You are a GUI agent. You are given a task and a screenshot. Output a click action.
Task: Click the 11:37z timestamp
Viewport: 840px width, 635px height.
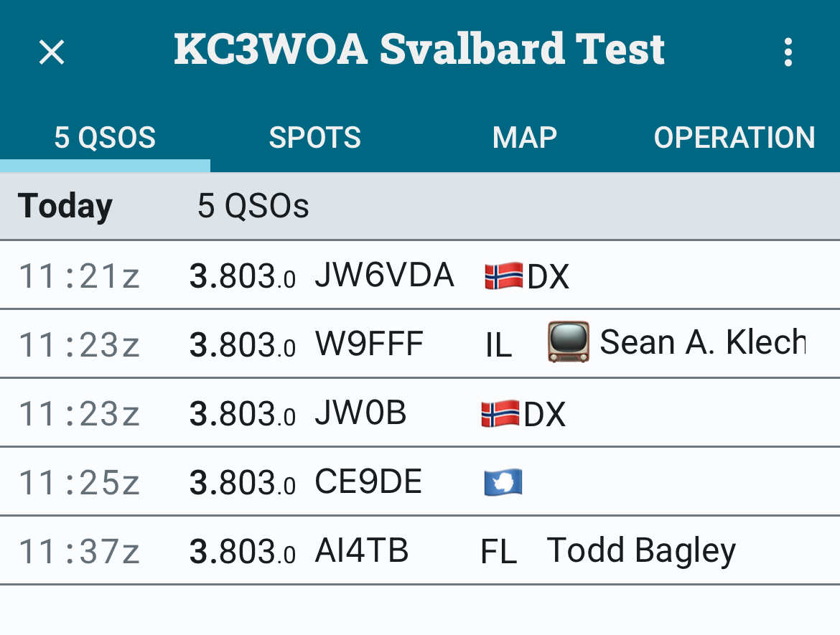point(79,552)
